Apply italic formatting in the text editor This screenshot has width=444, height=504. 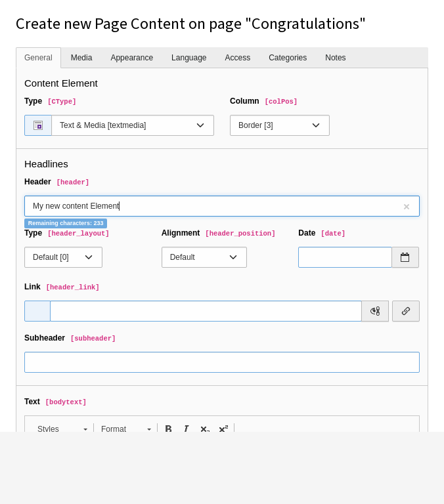[x=187, y=429]
